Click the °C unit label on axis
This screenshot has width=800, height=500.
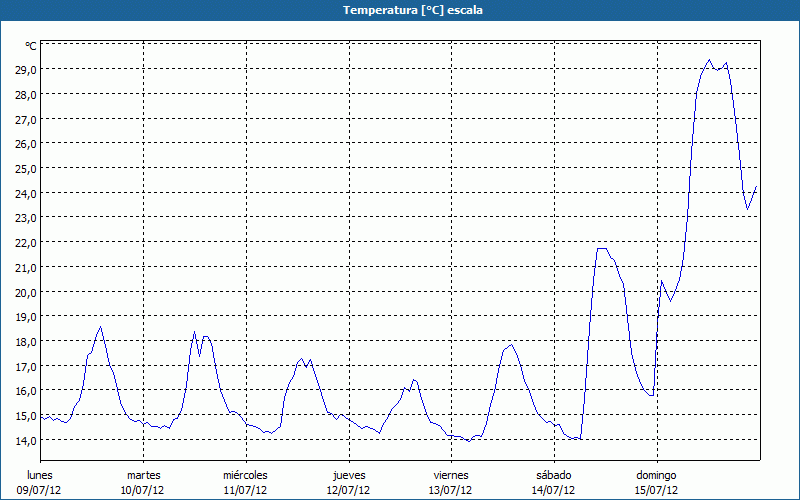[x=31, y=46]
